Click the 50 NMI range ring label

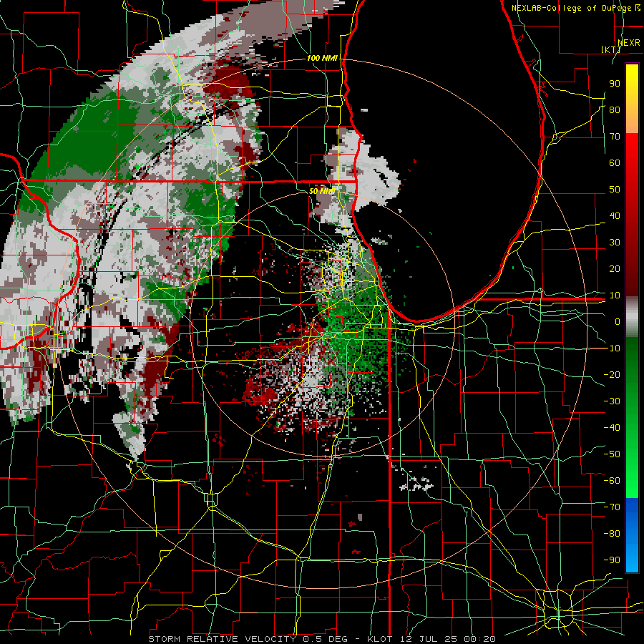pos(321,191)
